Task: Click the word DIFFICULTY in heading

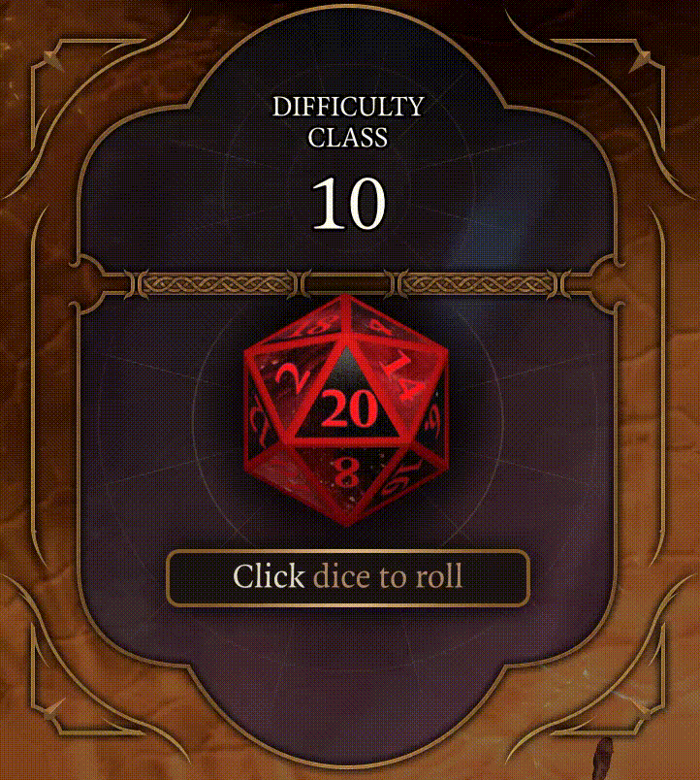Action: 348,107
